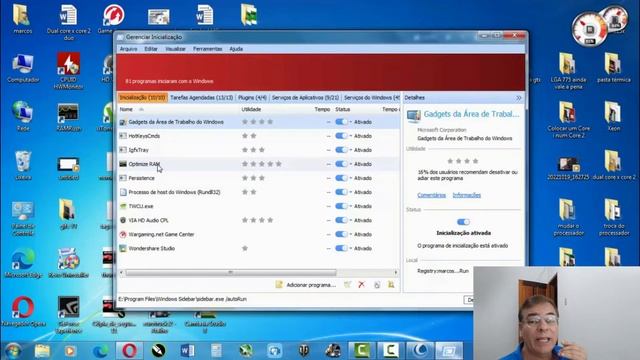
Task: Toggle the TWCU.exe startup switch
Action: 341,206
